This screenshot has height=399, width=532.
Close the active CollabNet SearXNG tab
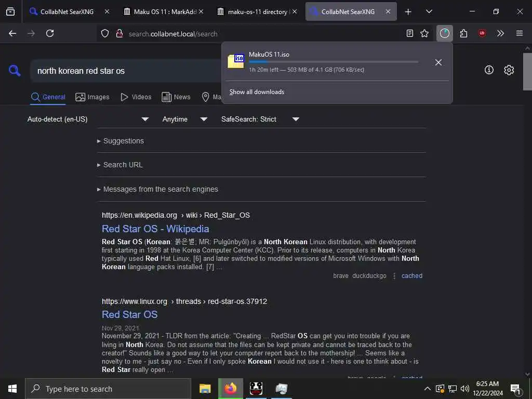(x=388, y=11)
